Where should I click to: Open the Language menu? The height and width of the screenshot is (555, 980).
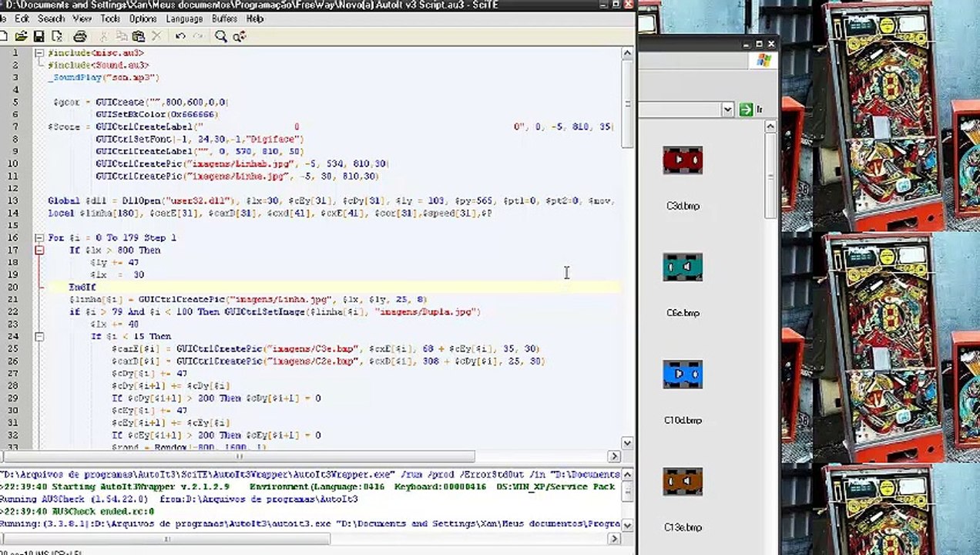point(184,18)
